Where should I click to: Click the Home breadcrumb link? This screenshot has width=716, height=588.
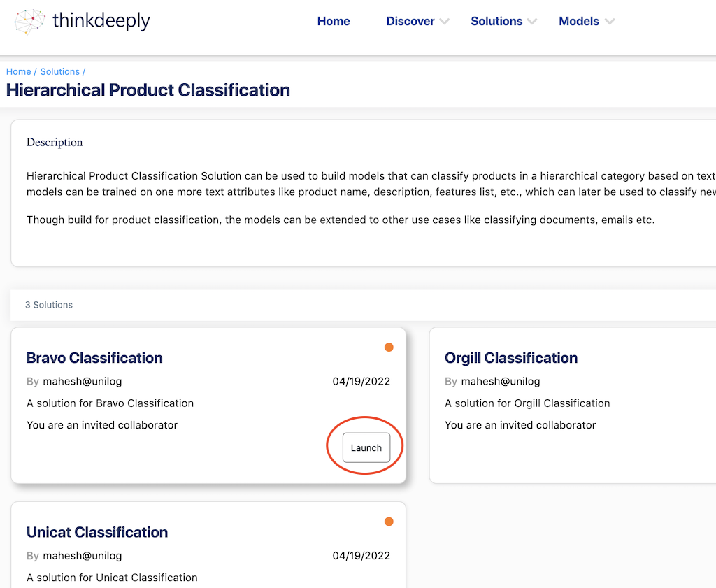click(x=19, y=71)
